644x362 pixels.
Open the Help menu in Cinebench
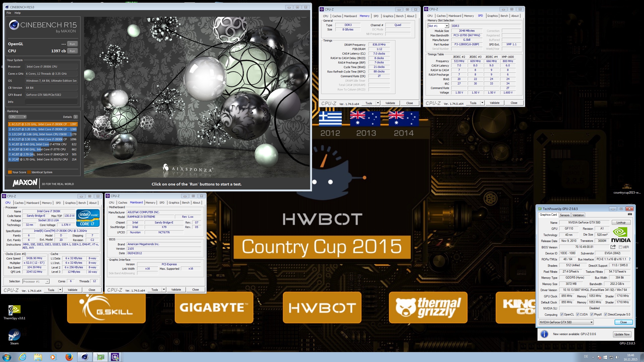coord(17,13)
